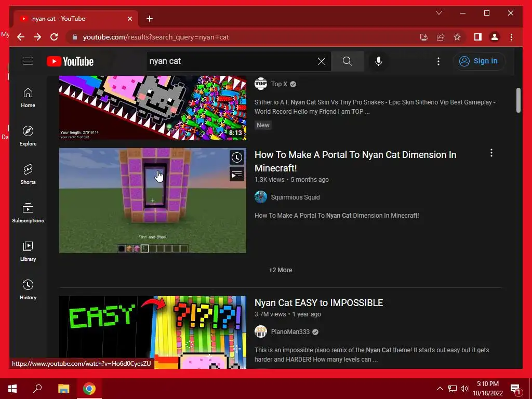Open the taskbar clock 5:10 PM
This screenshot has height=399, width=532.
tap(488, 389)
